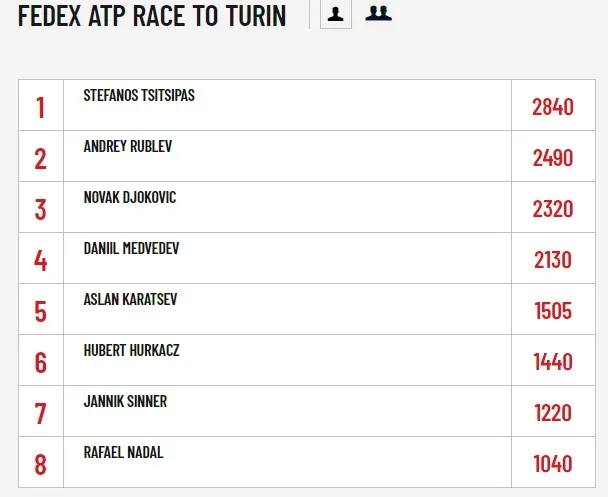
Task: Open Hubert Hurkacz player link
Action: tap(132, 350)
